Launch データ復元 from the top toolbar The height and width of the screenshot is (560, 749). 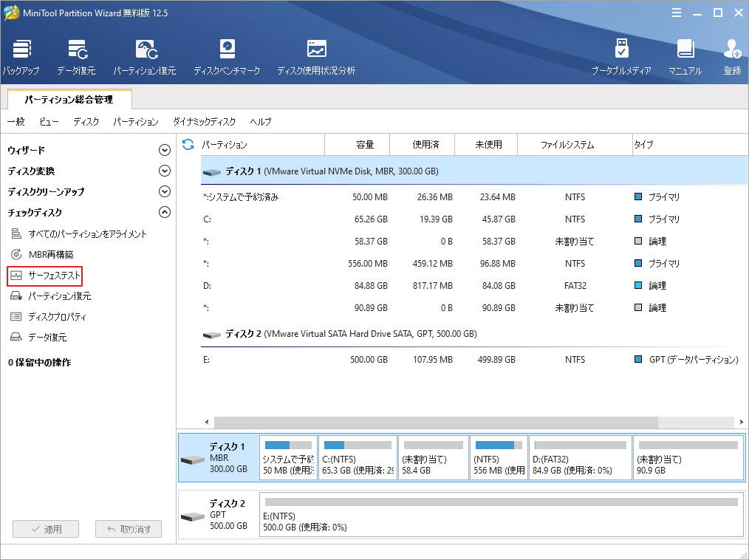coord(76,58)
